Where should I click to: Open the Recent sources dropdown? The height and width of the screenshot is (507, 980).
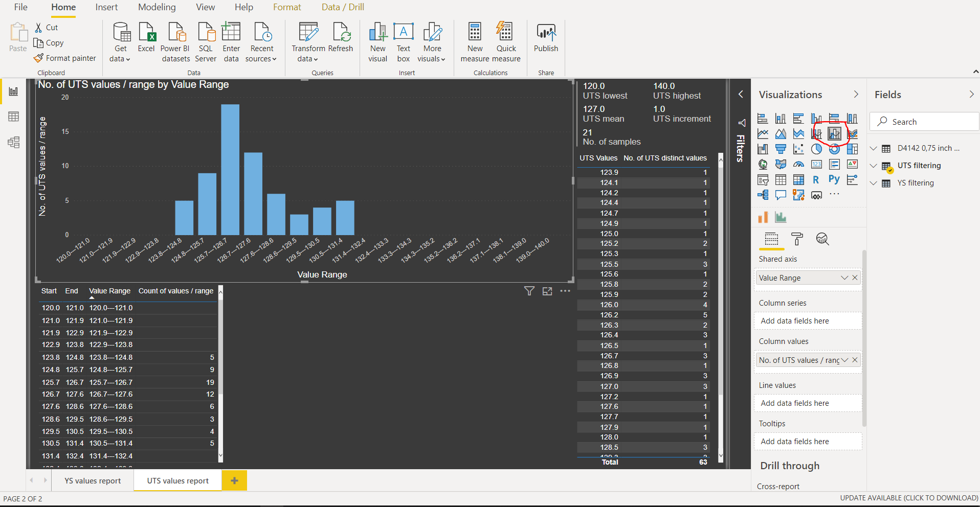point(261,42)
